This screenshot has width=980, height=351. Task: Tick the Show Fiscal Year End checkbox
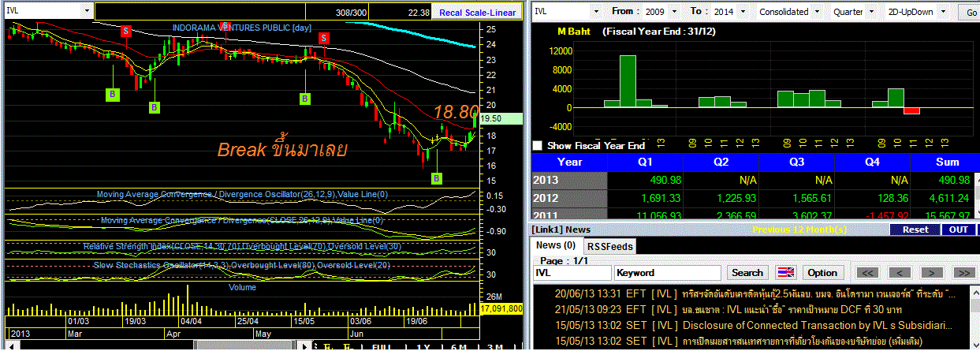pos(538,145)
